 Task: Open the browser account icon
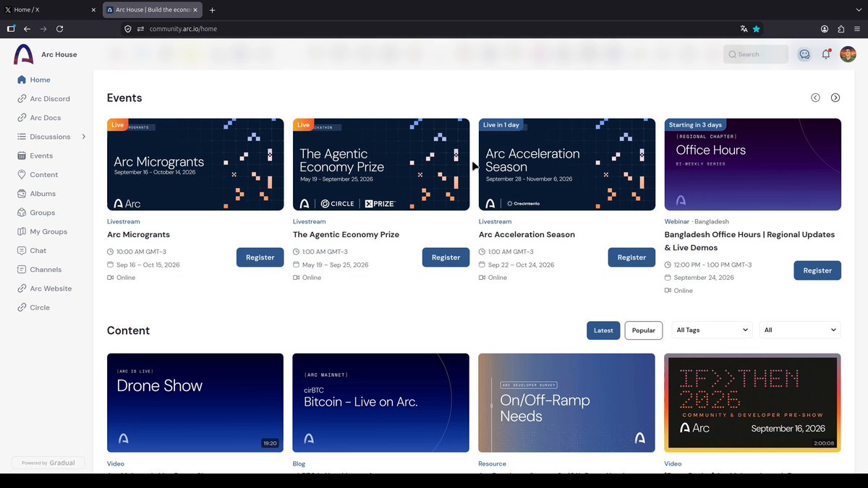(x=825, y=29)
